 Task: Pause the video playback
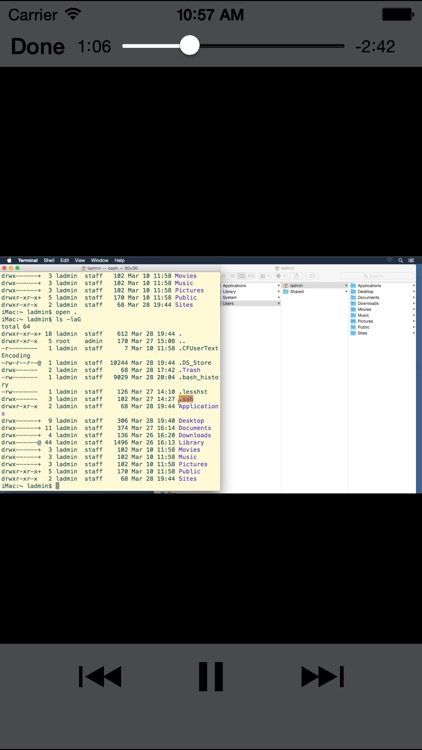click(211, 676)
